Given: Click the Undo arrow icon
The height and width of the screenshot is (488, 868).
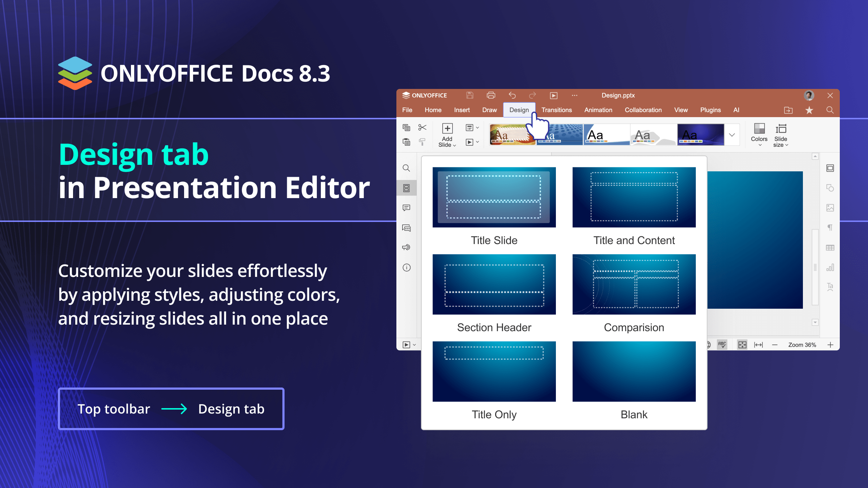Looking at the screenshot, I should click(x=512, y=95).
